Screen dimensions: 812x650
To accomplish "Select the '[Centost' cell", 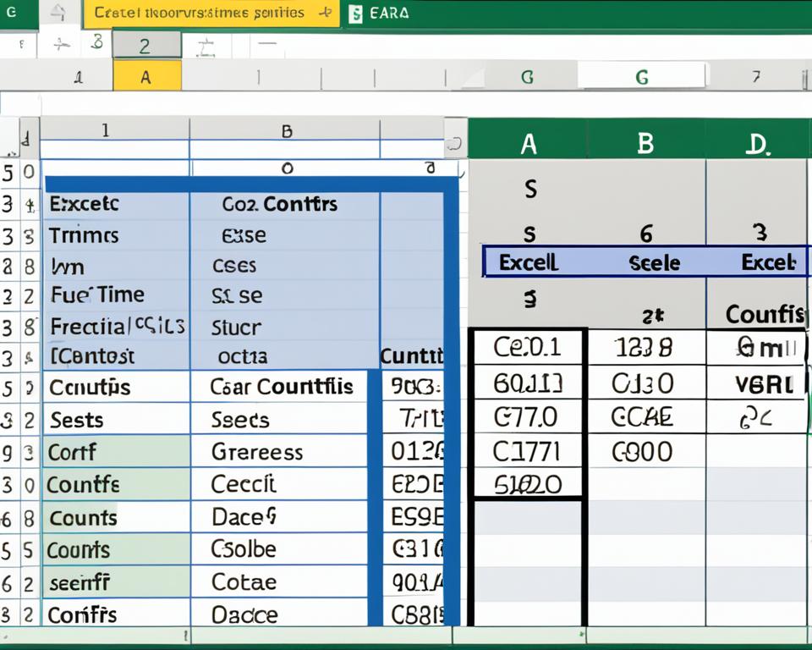I will tap(116, 356).
